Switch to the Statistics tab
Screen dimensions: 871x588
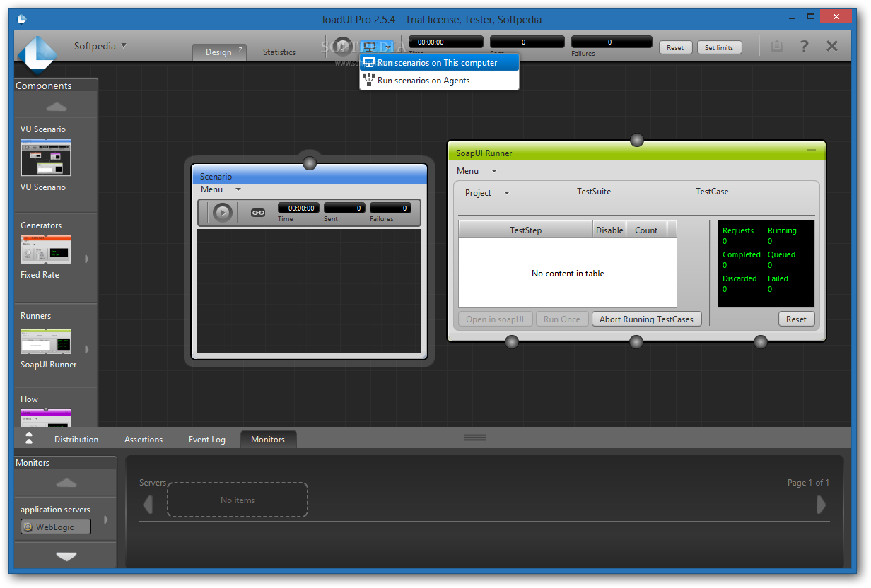[x=279, y=52]
